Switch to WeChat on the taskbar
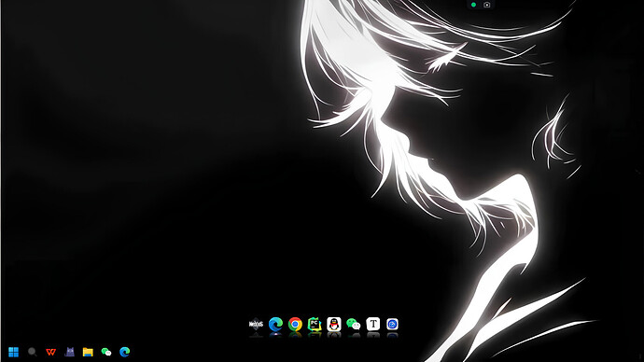644x362 pixels. click(106, 352)
